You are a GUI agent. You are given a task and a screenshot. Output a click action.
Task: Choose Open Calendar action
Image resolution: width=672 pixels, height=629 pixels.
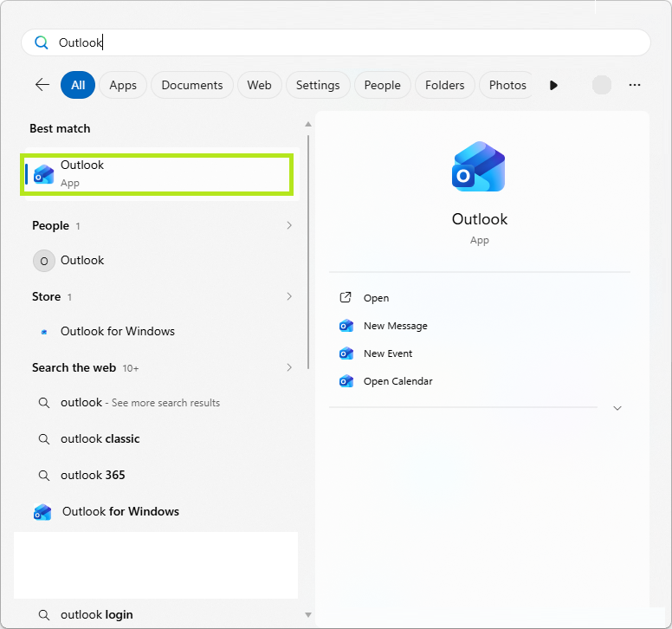coord(397,381)
